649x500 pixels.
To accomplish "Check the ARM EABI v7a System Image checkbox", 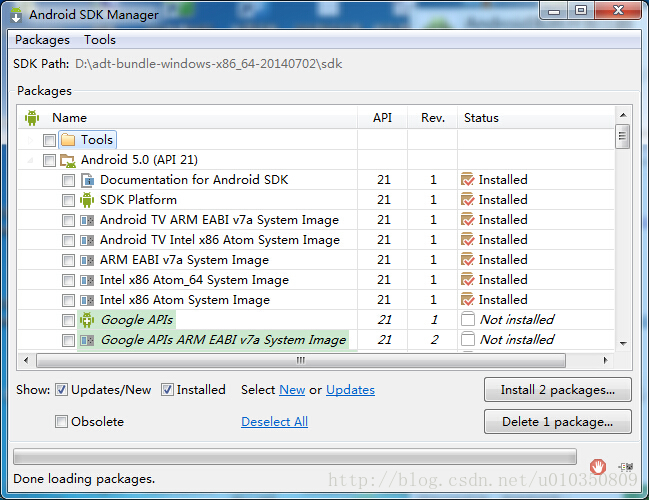I will [68, 260].
